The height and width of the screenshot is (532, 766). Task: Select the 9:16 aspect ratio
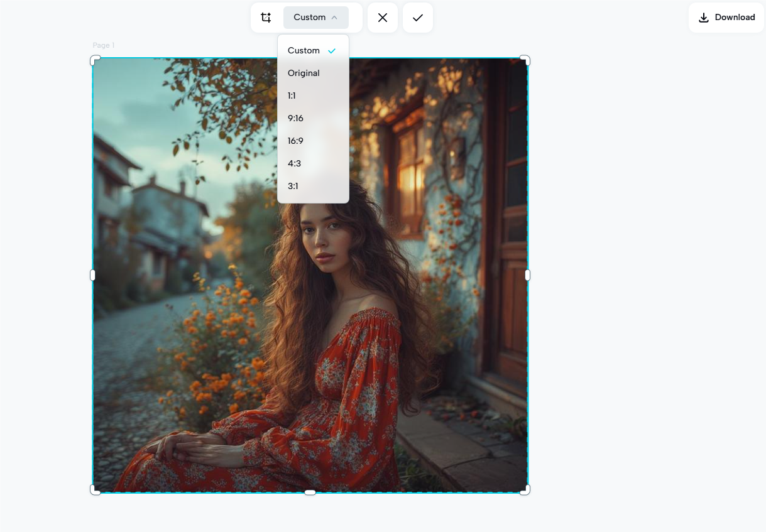point(296,118)
